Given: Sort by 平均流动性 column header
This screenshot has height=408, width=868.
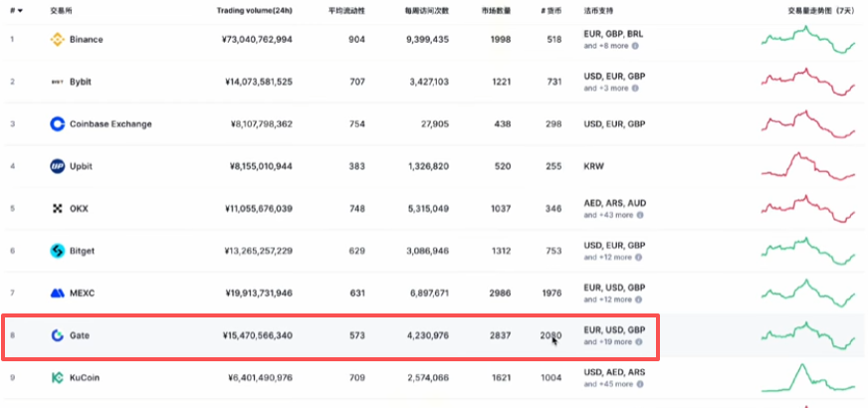Looking at the screenshot, I should [x=347, y=11].
